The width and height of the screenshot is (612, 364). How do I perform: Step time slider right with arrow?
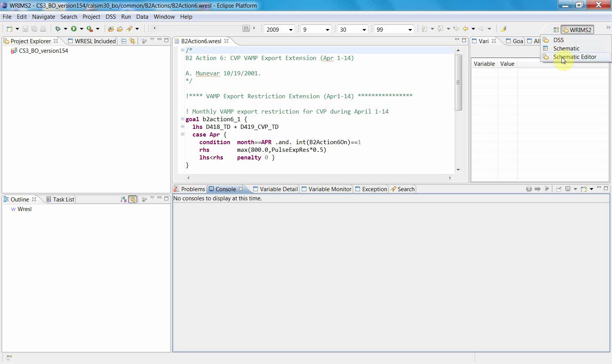pos(254,28)
